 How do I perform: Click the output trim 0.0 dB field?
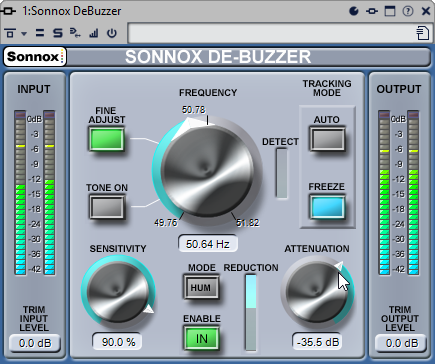[x=401, y=343]
